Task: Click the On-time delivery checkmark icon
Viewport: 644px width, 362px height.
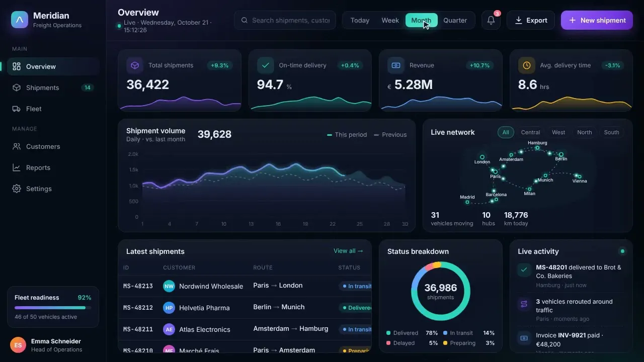Action: click(265, 65)
